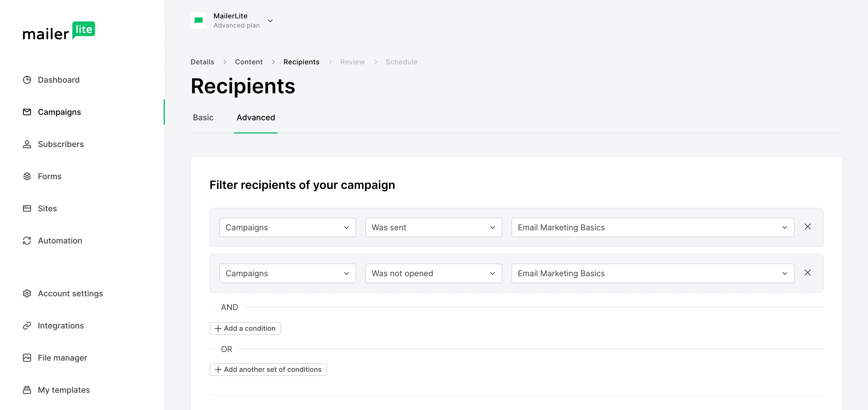The image size is (868, 410).
Task: Select the Advanced recipients tab
Action: click(255, 118)
